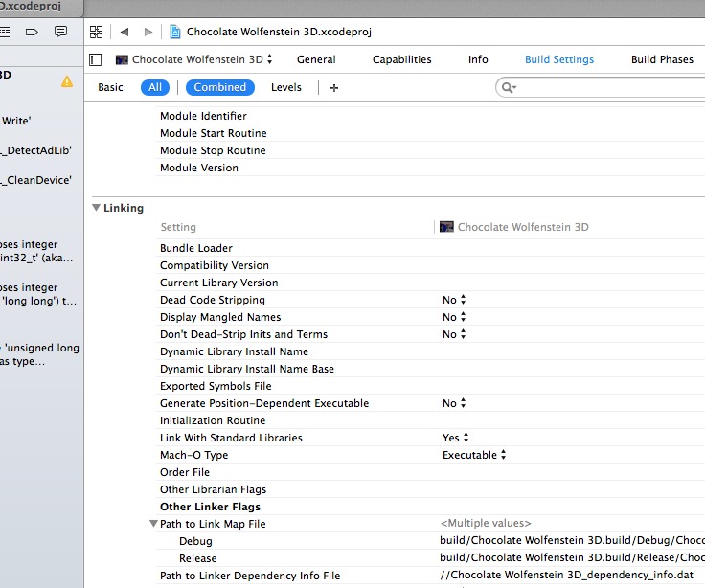Open the Mach-O Type Executable popup

click(474, 455)
